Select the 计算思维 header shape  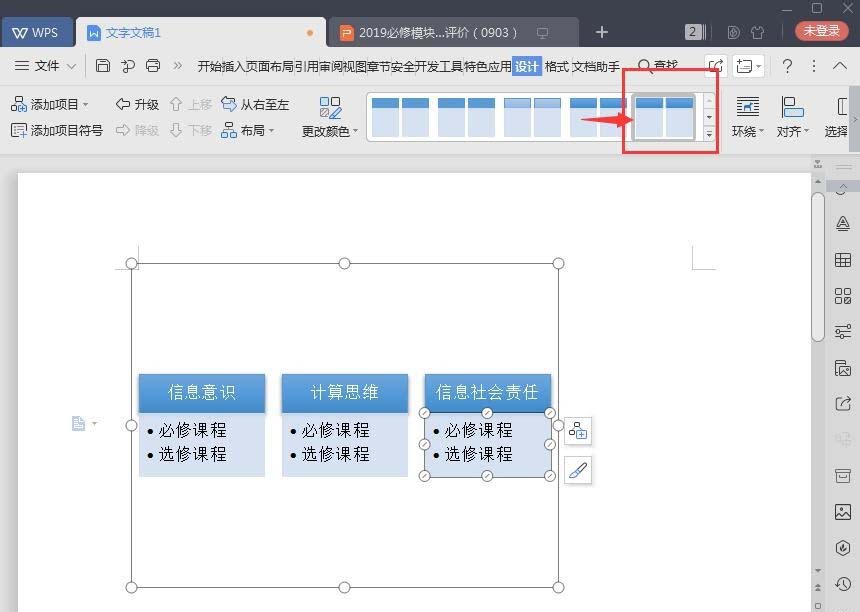(344, 393)
